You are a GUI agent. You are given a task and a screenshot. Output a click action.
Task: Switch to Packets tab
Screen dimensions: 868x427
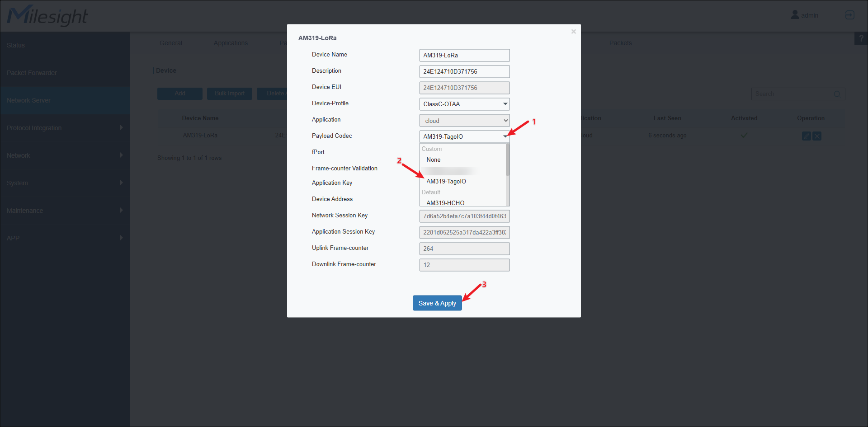pos(620,43)
